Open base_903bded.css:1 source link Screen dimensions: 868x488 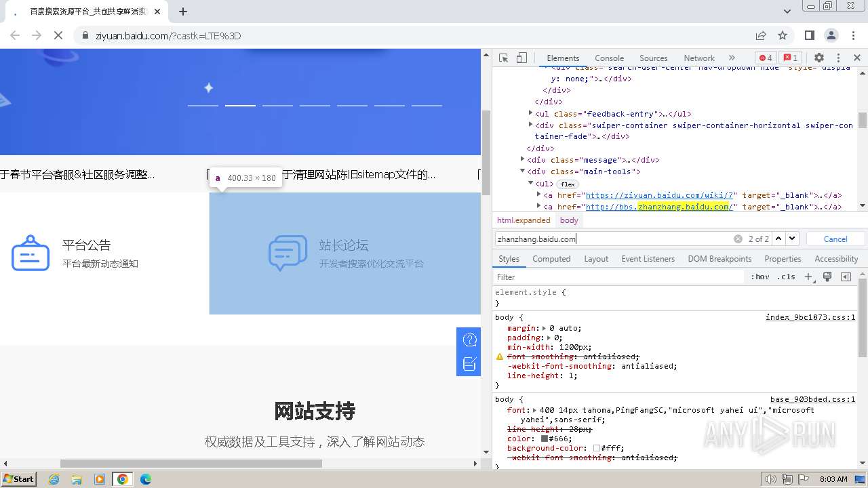[x=812, y=400]
